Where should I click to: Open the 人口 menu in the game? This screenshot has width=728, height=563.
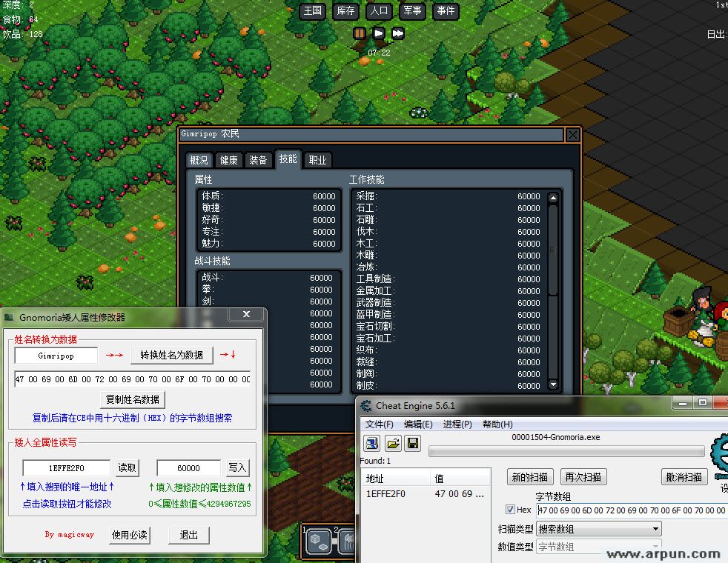(379, 10)
